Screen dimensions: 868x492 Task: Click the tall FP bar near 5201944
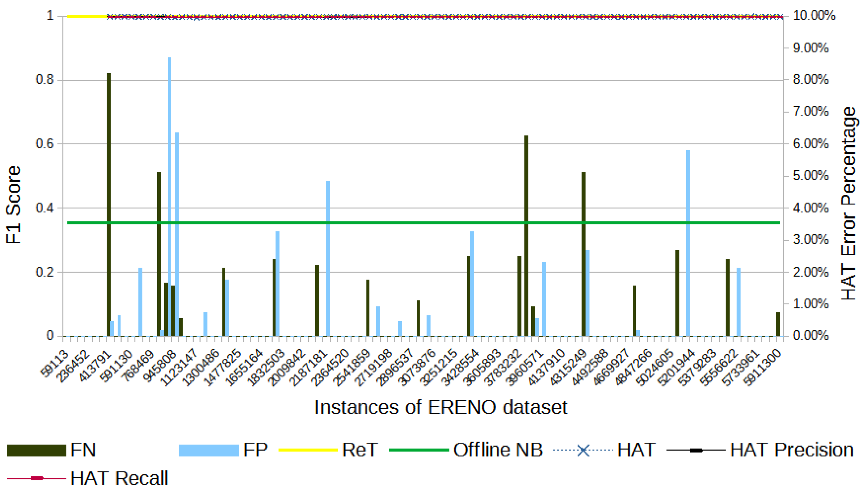[688, 243]
